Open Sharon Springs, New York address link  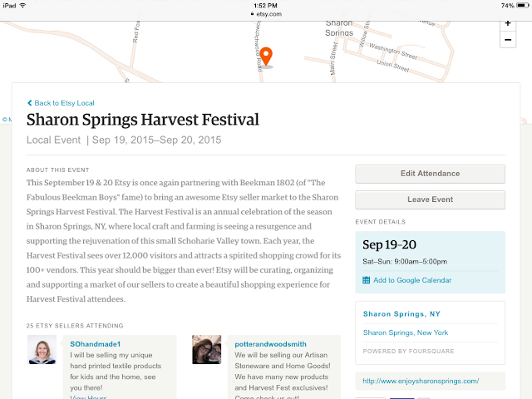click(x=406, y=332)
